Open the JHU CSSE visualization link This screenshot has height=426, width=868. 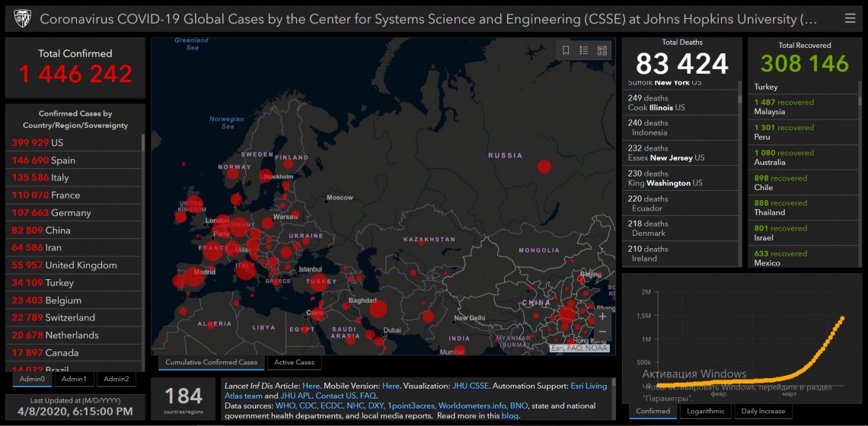(x=470, y=386)
